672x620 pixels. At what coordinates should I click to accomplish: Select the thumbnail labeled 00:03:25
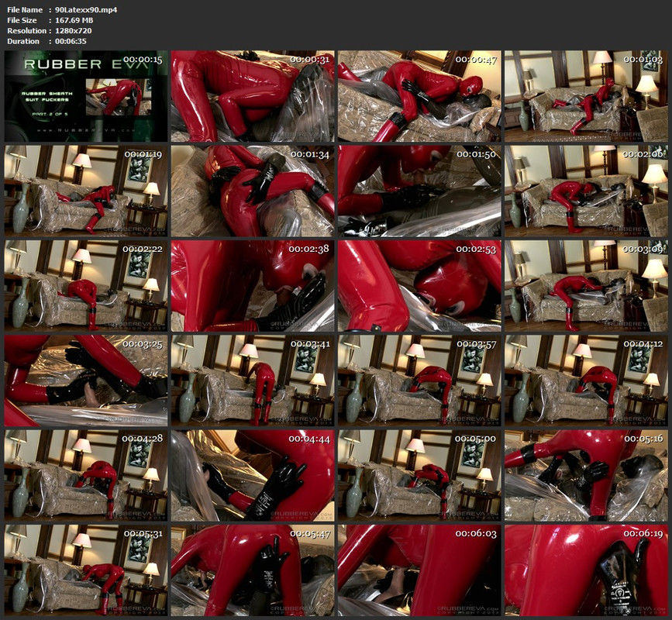[86, 381]
